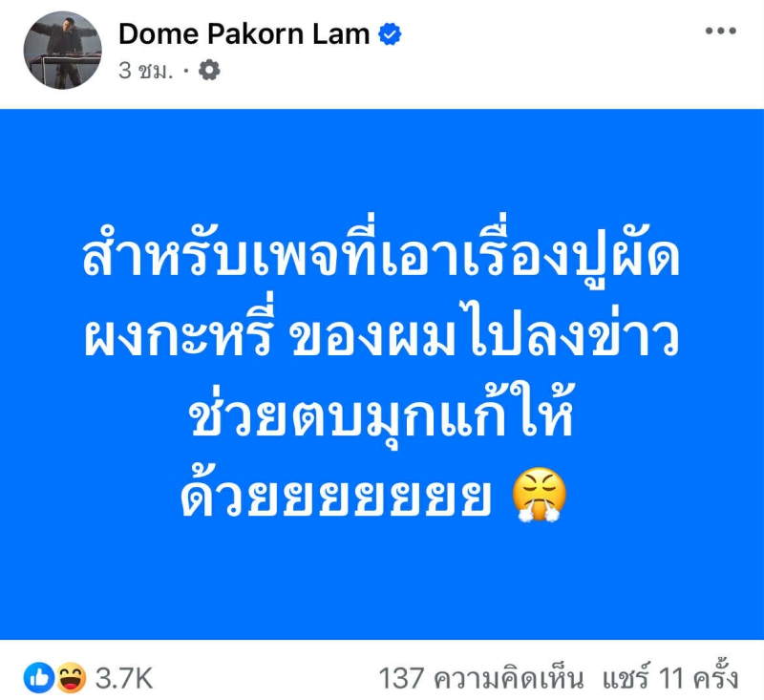
Task: Click the blue verified badge
Action: pos(390,34)
